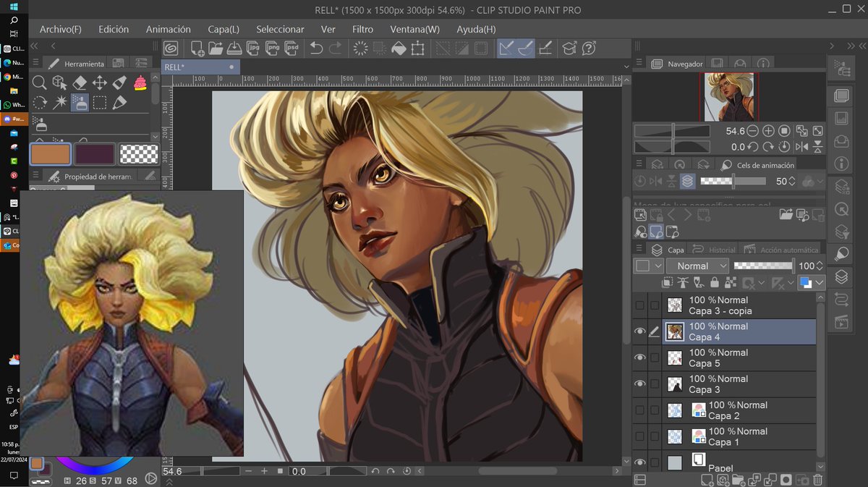Click the Open file folder icon

pyautogui.click(x=216, y=48)
